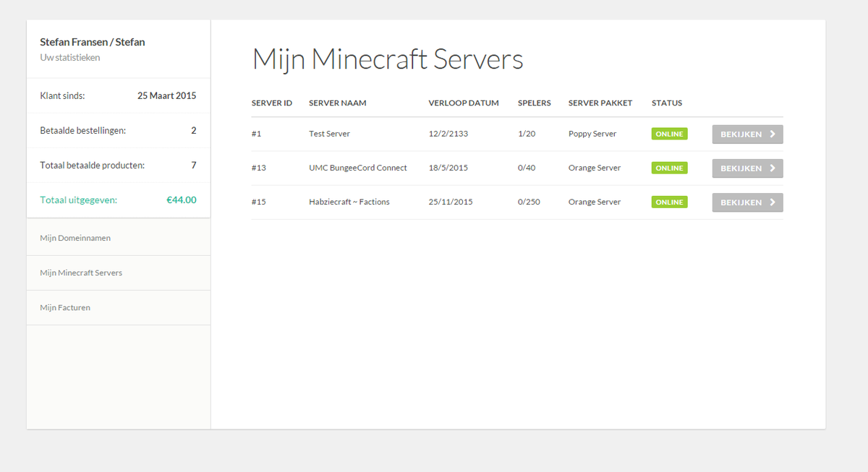Screen dimensions: 868x472
Task: Click the Mijn Minecraft Servers page heading
Action: point(388,59)
